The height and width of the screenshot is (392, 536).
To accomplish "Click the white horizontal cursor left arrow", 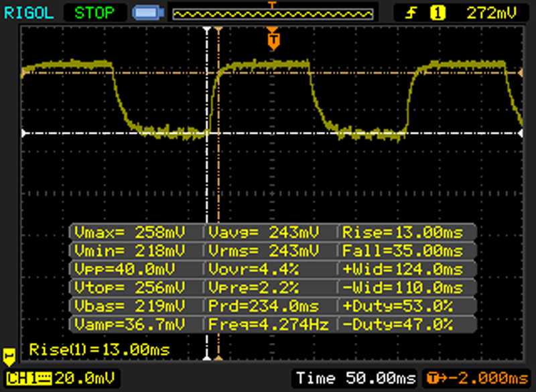I will pos(24,133).
